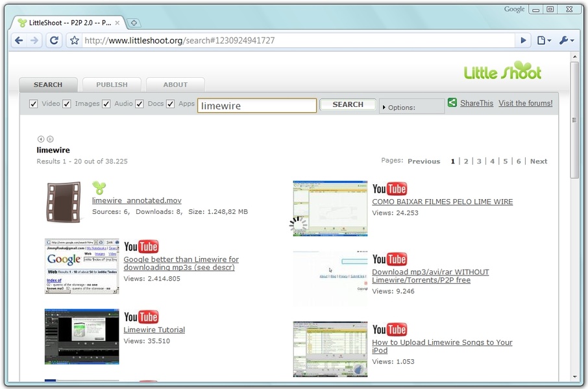Toggle the Images checkbox
588x389 pixels.
click(67, 104)
